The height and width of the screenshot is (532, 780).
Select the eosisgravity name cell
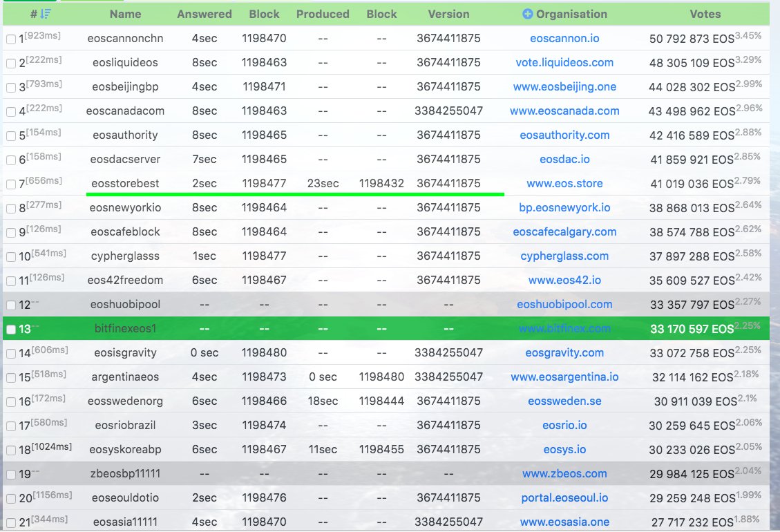coord(125,353)
